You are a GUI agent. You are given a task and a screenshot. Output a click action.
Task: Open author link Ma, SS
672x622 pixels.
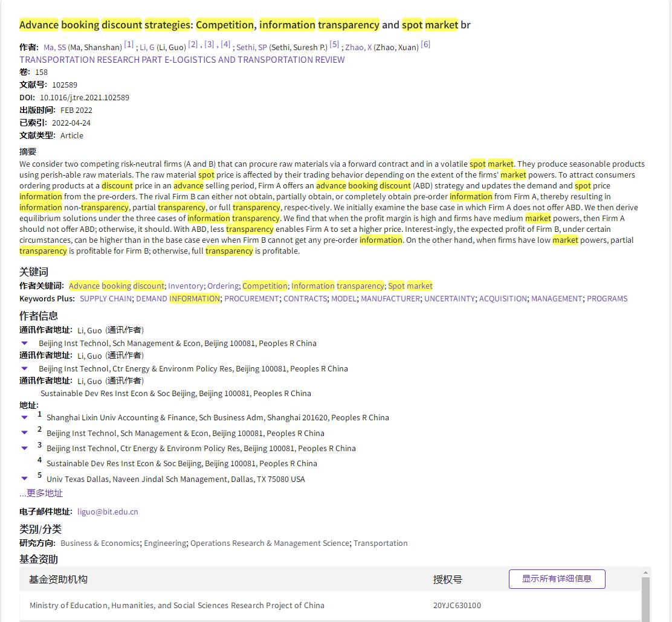click(55, 47)
